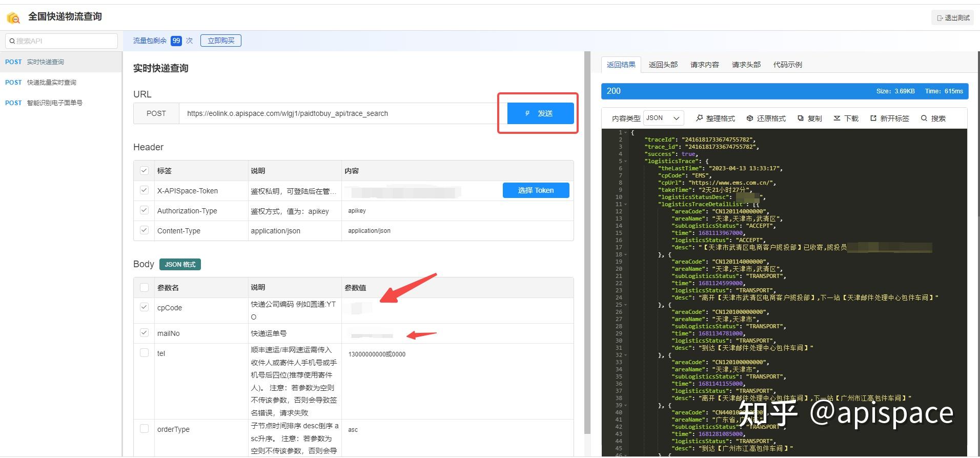Click the tel value field showing 13000000000或0000
980x458 pixels.
click(457, 354)
